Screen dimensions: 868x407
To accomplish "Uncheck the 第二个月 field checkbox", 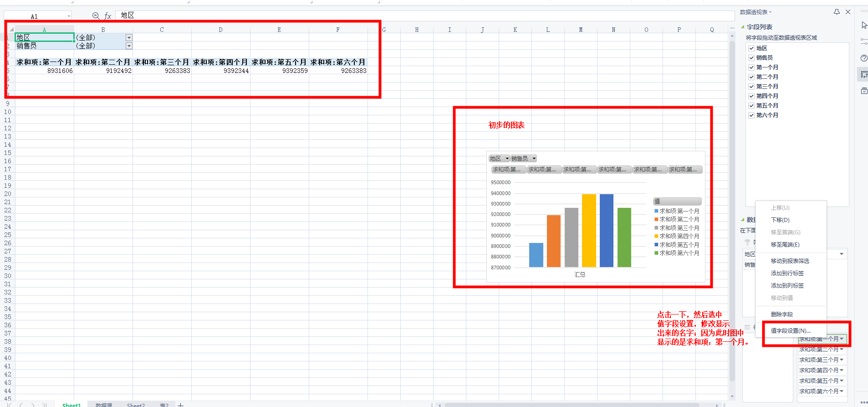I will (x=751, y=77).
